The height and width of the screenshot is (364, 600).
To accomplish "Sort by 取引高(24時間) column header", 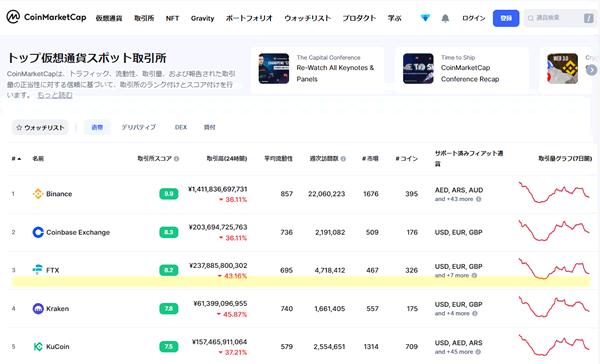I will coord(227,158).
